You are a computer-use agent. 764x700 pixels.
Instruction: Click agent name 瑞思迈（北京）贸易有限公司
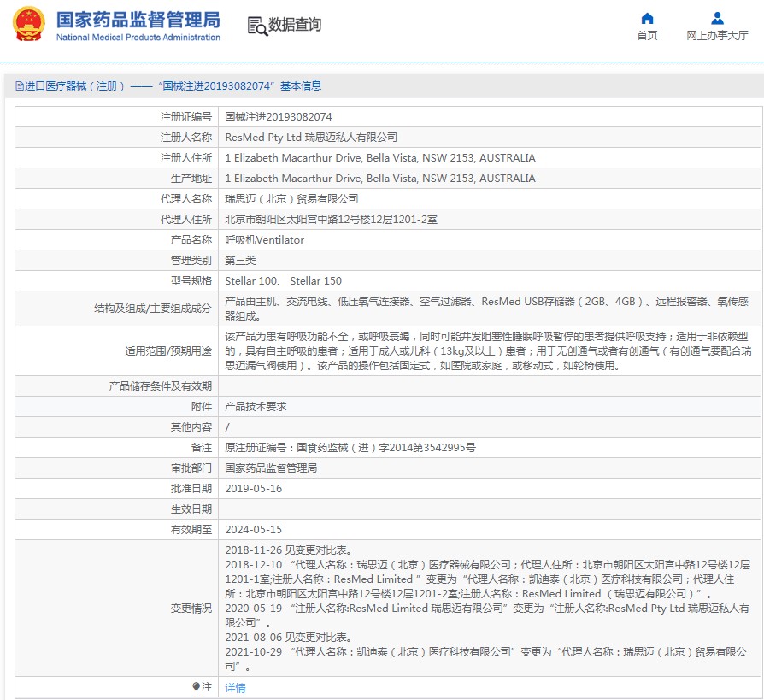click(291, 199)
